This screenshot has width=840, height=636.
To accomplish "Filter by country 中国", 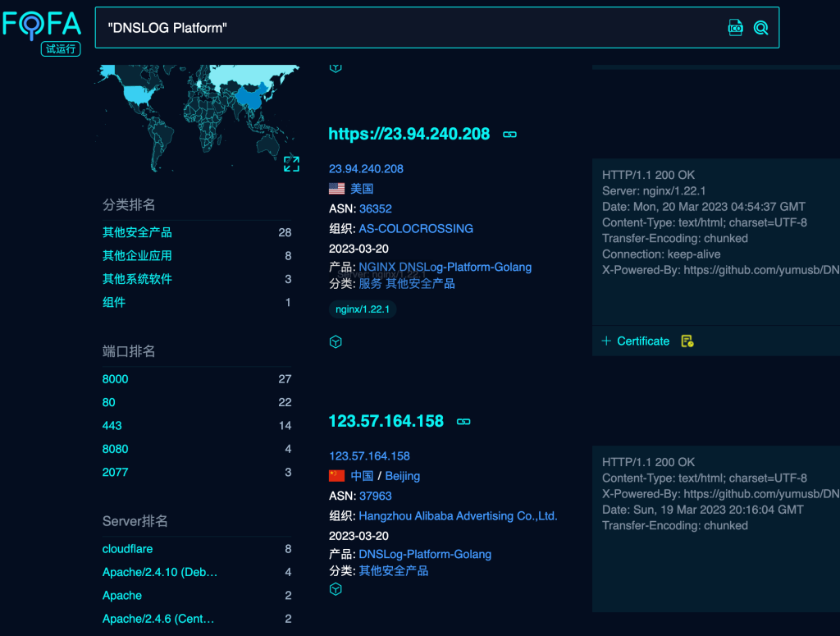I will (362, 476).
